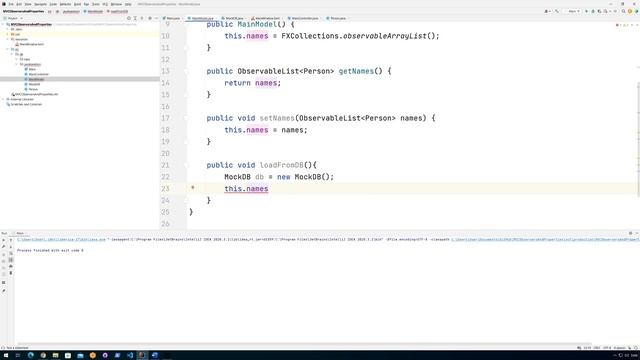Open the Edit menu
Image resolution: width=640 pixels, height=360 pixels.
pos(19,4)
